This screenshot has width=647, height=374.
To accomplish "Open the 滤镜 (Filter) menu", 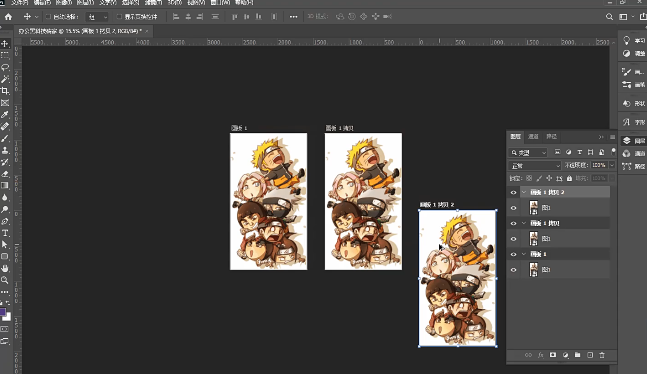I will click(153, 2).
